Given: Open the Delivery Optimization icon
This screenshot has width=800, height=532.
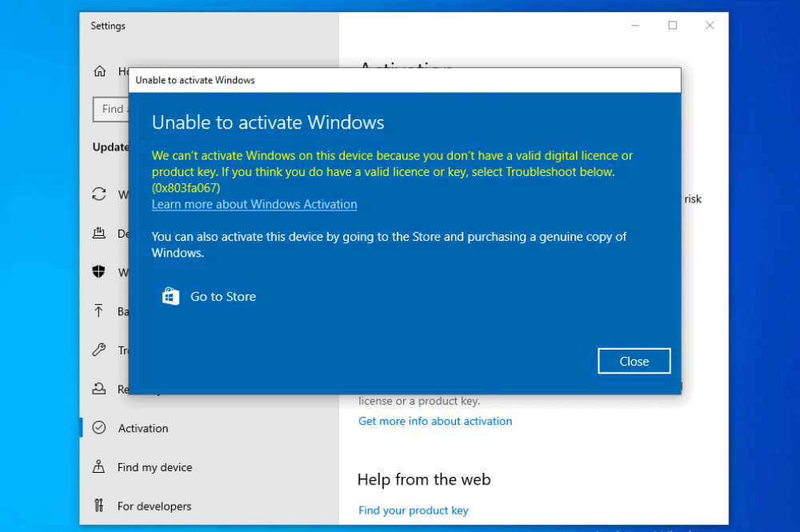Looking at the screenshot, I should (99, 233).
